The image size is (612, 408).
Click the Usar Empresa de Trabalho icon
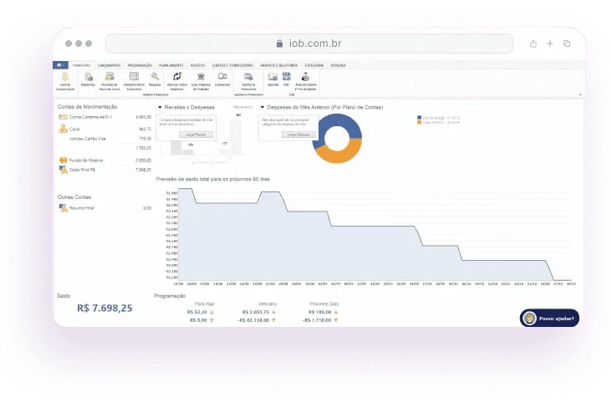201,76
